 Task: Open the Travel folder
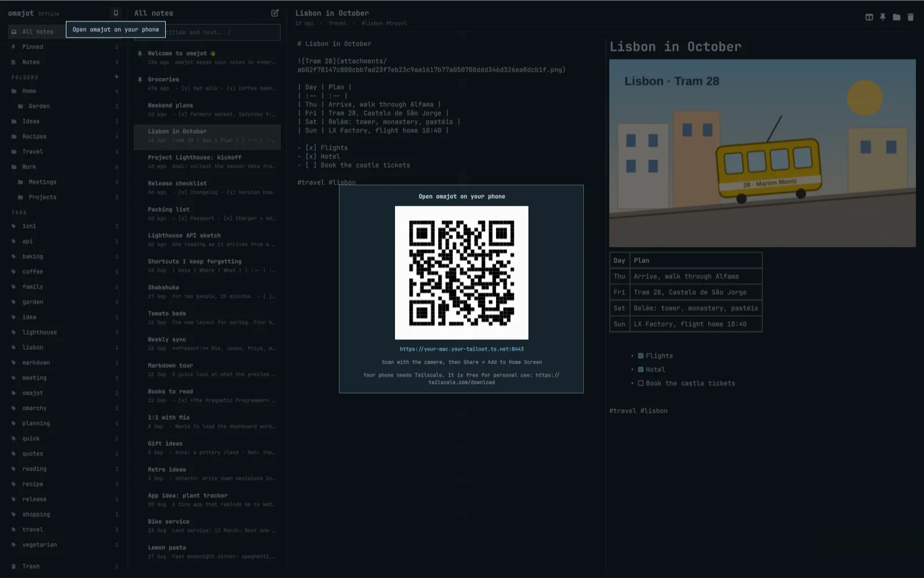[x=65, y=151]
